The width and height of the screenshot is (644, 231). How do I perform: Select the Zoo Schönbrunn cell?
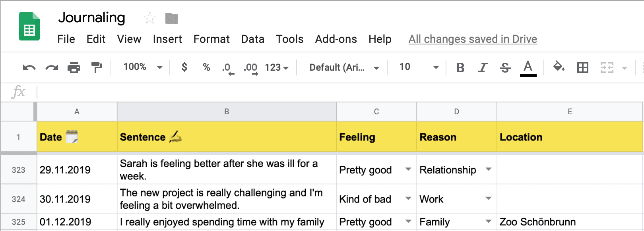(x=570, y=222)
